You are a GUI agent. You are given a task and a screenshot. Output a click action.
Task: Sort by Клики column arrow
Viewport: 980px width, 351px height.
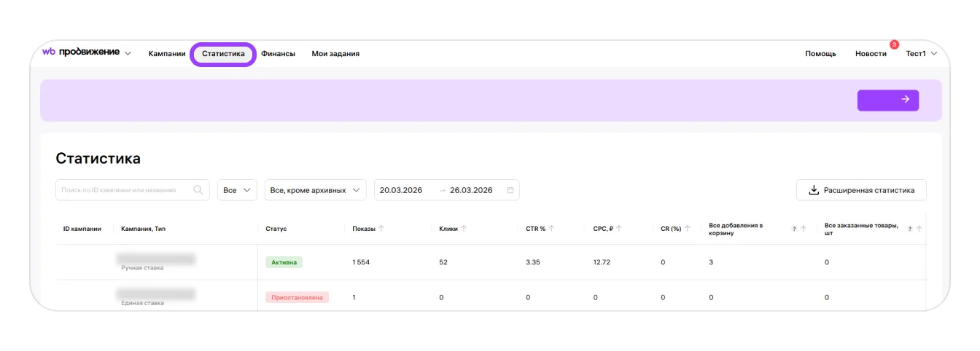[x=464, y=229]
